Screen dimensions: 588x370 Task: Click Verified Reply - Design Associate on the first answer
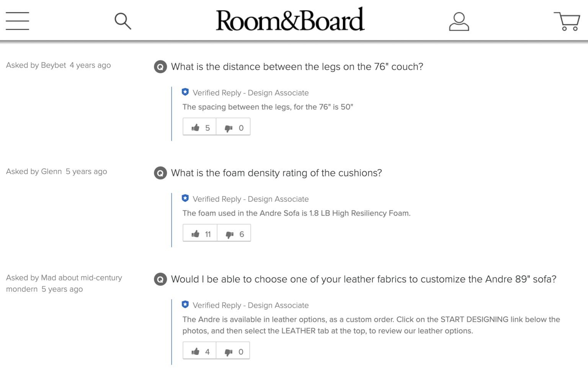point(250,93)
